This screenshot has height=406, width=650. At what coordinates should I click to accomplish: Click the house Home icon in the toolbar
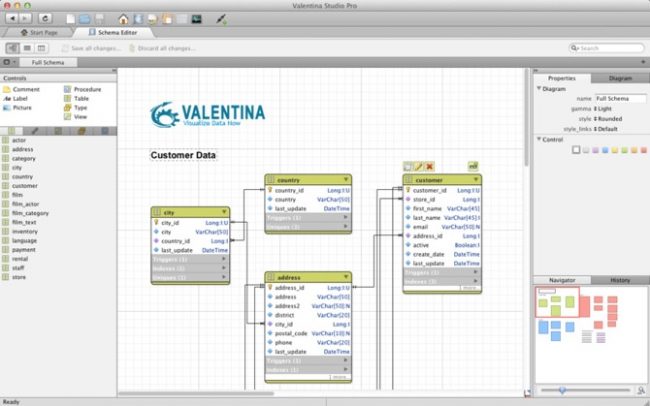[x=123, y=19]
